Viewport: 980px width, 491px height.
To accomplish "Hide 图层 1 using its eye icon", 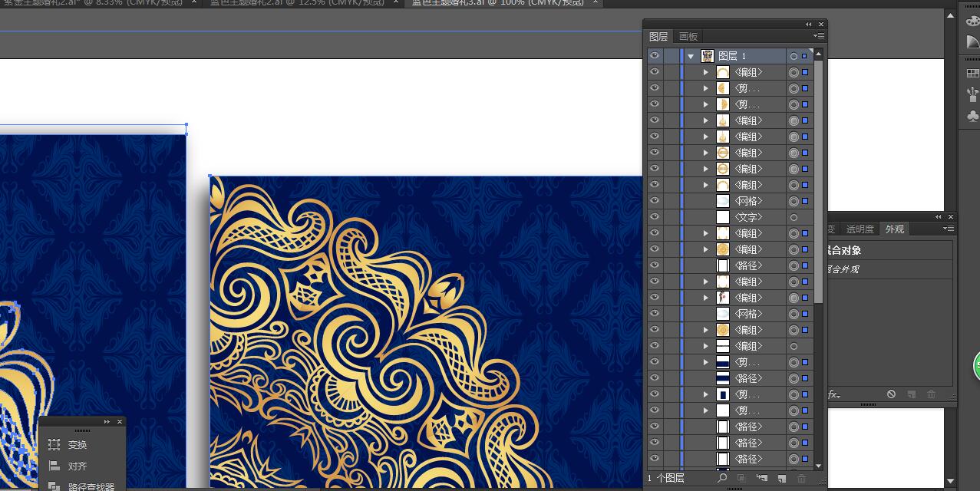I will point(655,56).
